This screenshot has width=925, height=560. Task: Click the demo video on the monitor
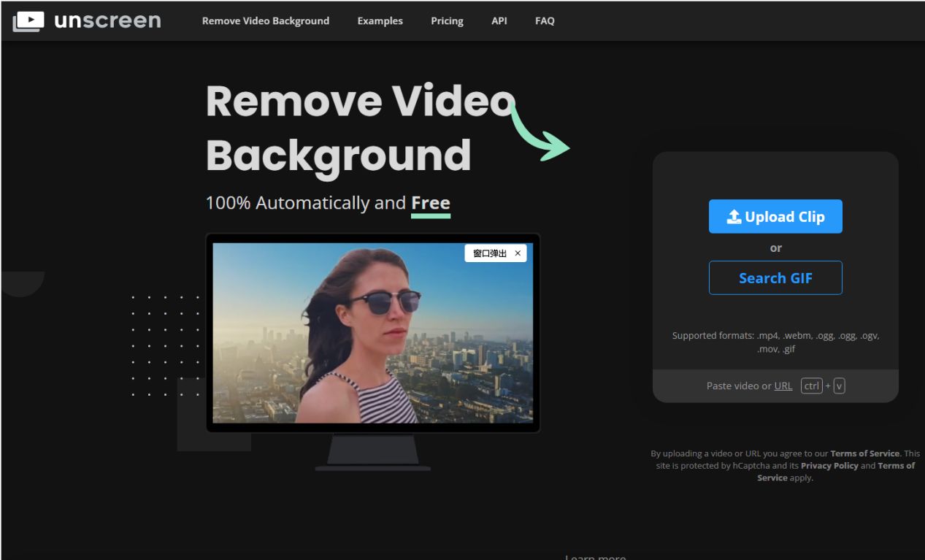tap(374, 332)
